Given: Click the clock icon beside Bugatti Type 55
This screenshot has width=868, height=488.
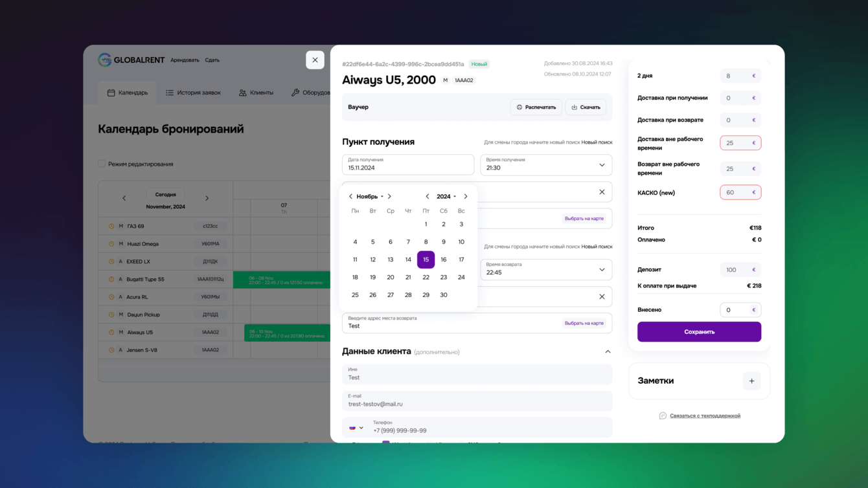Looking at the screenshot, I should pos(111,280).
